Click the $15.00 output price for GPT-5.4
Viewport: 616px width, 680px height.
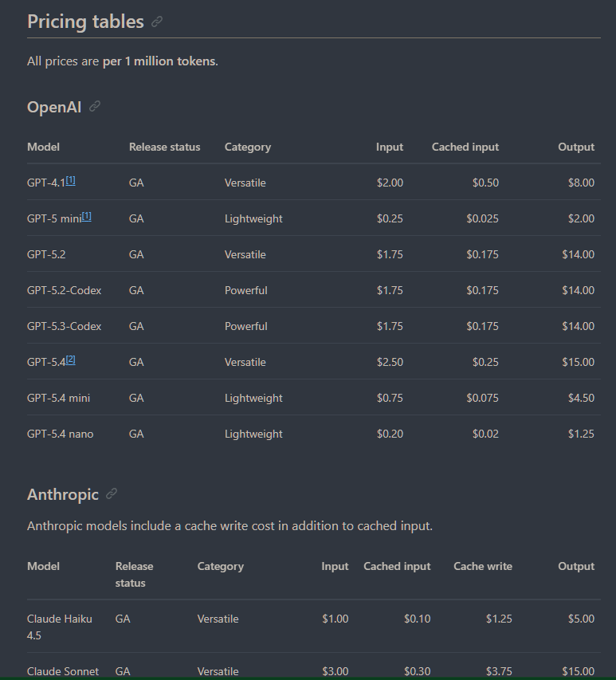point(579,363)
